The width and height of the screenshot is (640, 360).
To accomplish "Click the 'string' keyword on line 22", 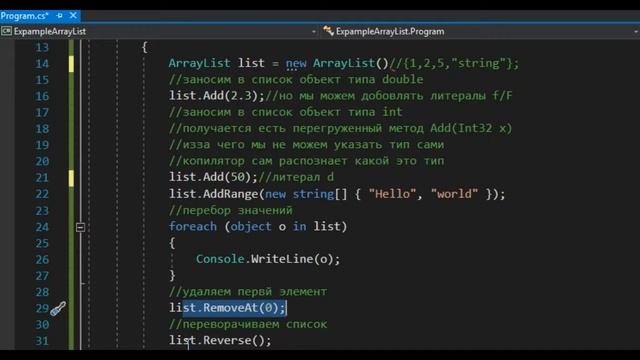I will coord(313,194).
